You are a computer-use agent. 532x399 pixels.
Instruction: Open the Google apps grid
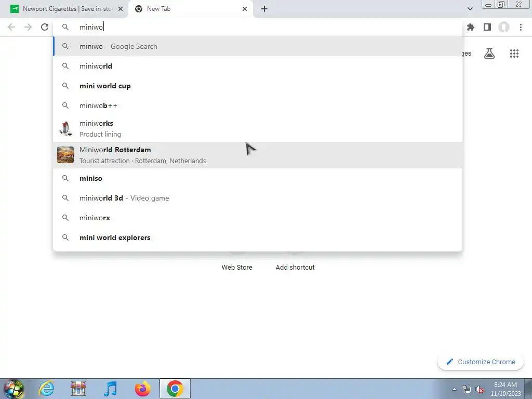(514, 54)
